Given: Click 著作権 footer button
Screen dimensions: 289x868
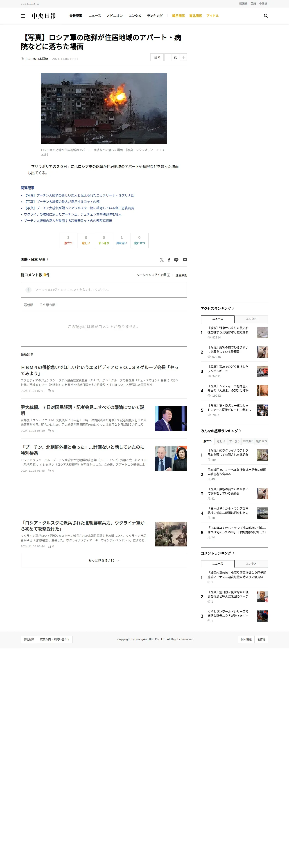Looking at the screenshot, I should click(x=261, y=639).
